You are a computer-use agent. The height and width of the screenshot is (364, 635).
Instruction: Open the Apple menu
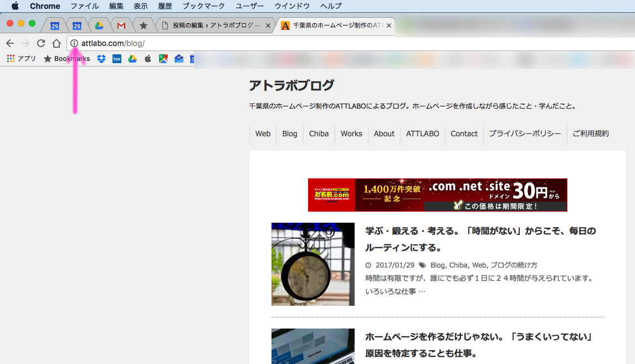pos(15,6)
